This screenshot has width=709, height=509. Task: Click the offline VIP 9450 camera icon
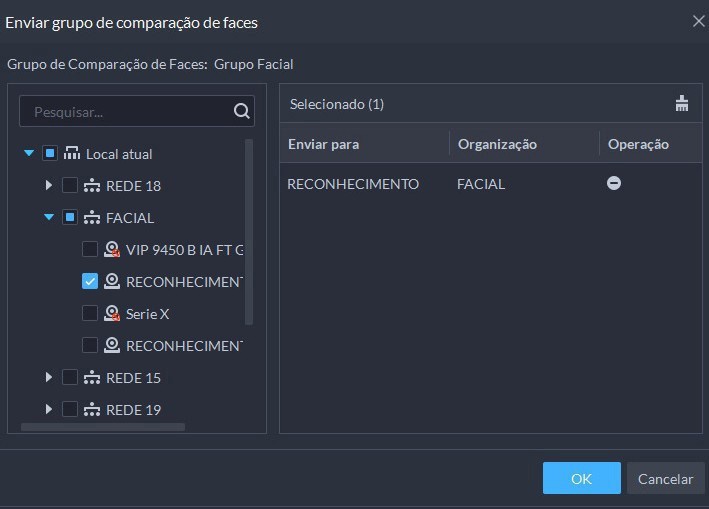(112, 249)
